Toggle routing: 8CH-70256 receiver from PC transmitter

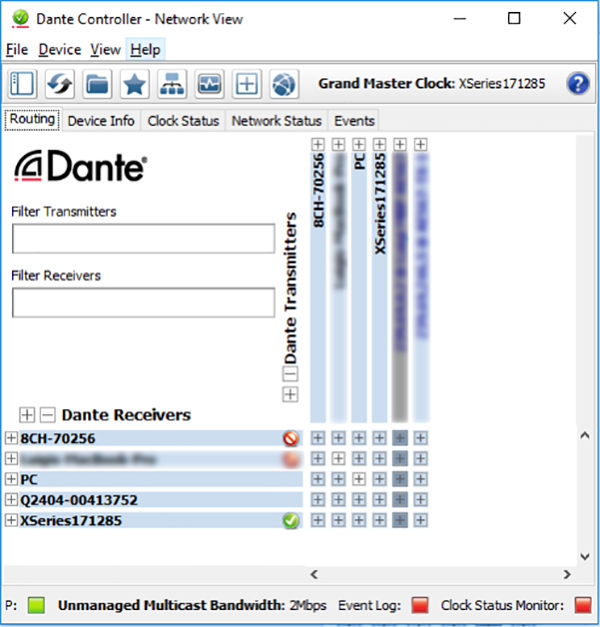point(359,438)
